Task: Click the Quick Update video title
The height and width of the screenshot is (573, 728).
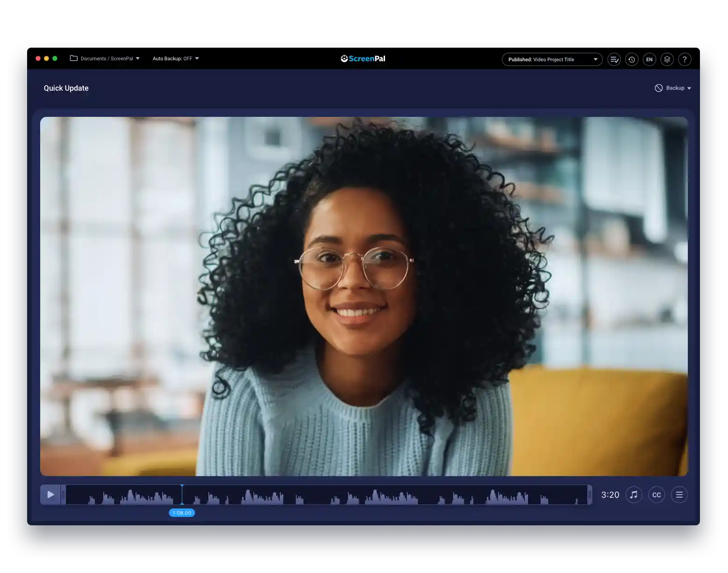Action: pos(66,88)
